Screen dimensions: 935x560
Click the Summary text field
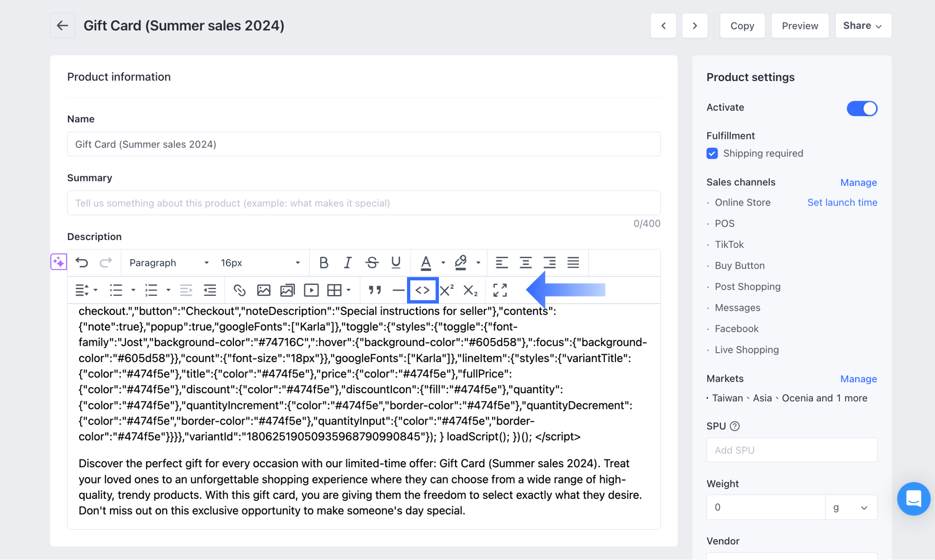coord(363,203)
